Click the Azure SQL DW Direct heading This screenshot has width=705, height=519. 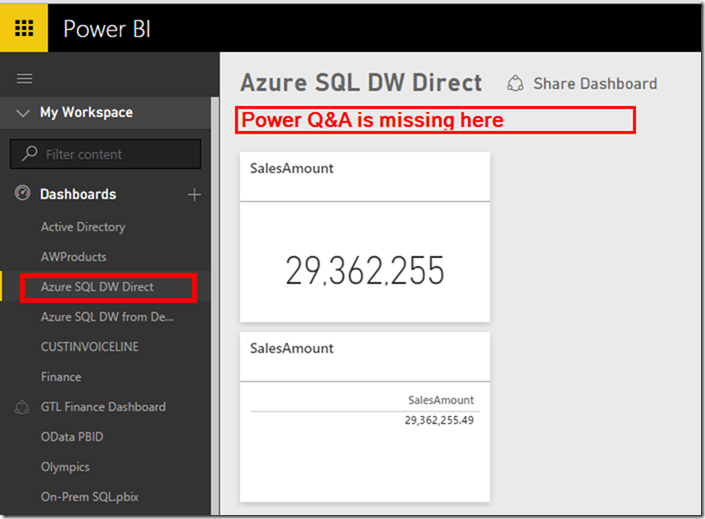[361, 83]
